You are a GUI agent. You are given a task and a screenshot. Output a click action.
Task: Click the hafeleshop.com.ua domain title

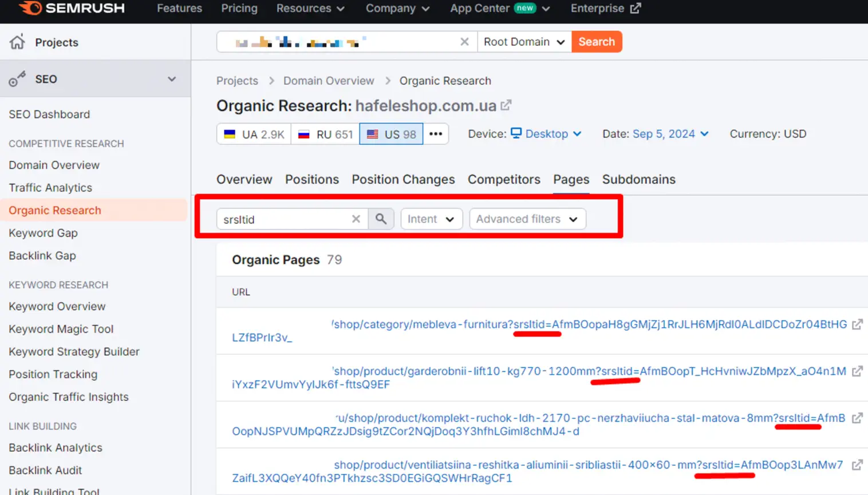tap(426, 106)
